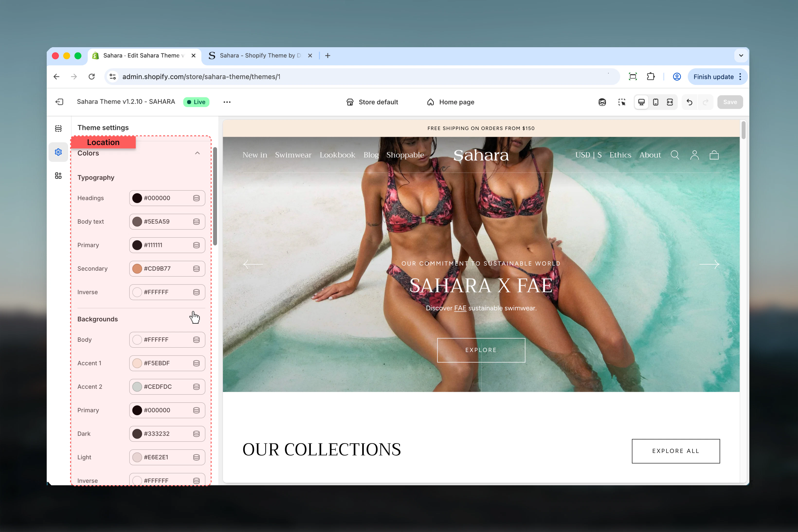
Task: Collapse the Colors section
Action: (x=197, y=153)
